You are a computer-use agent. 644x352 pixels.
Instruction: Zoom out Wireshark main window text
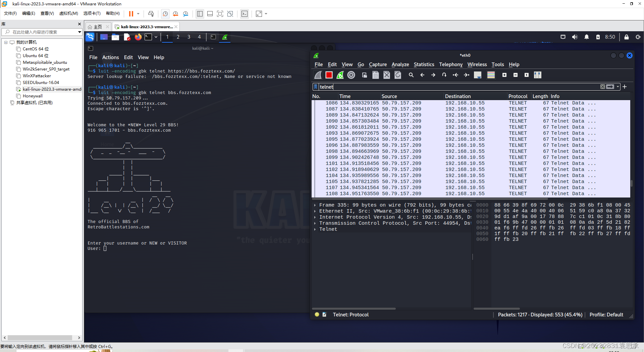(x=516, y=75)
